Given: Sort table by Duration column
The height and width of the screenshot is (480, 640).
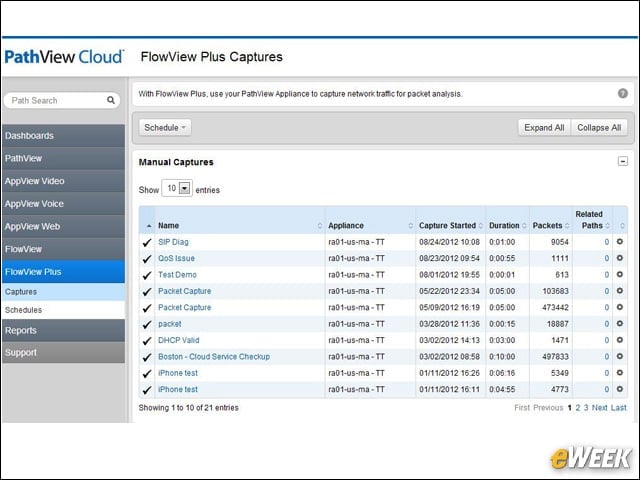Looking at the screenshot, I should [x=507, y=225].
